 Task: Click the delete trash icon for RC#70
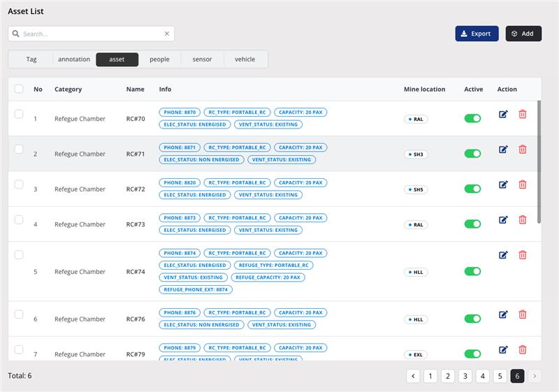523,114
